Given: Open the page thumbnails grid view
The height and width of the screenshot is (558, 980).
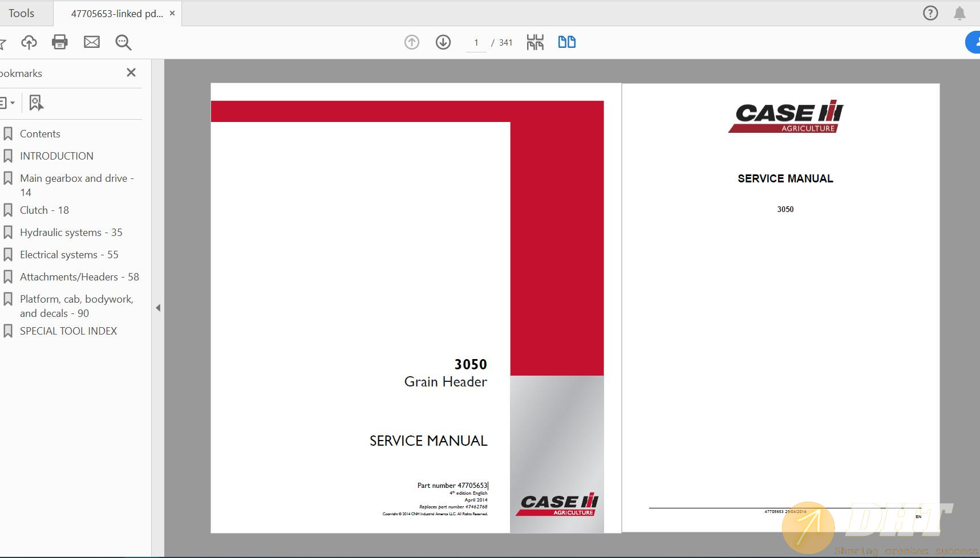Looking at the screenshot, I should [535, 42].
